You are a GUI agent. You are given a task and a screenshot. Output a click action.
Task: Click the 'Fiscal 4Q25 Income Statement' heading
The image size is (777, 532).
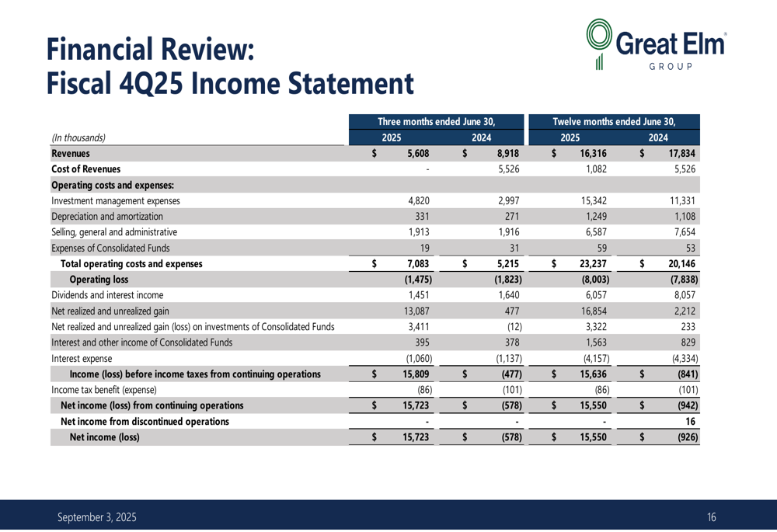tap(230, 83)
